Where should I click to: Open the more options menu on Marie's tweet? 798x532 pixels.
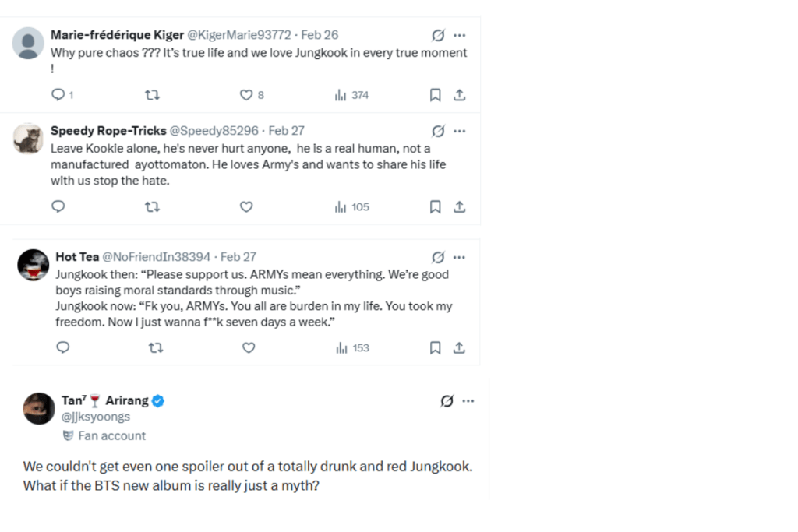460,34
